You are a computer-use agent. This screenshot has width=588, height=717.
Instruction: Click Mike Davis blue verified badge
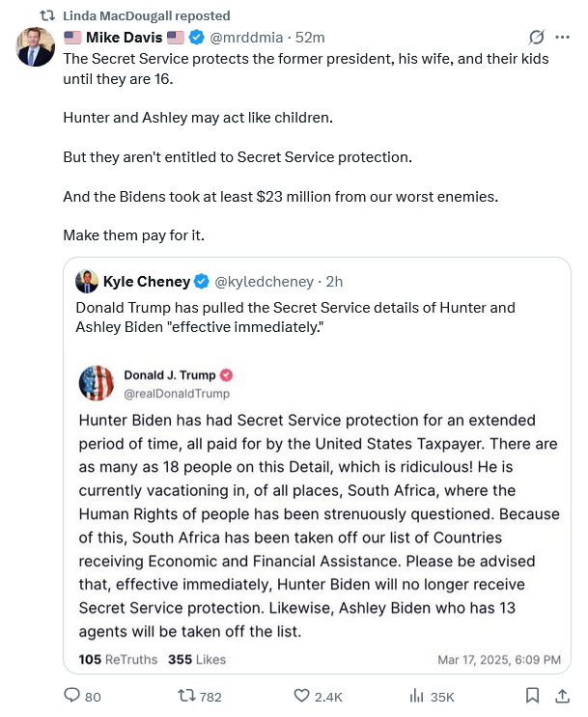pyautogui.click(x=197, y=38)
